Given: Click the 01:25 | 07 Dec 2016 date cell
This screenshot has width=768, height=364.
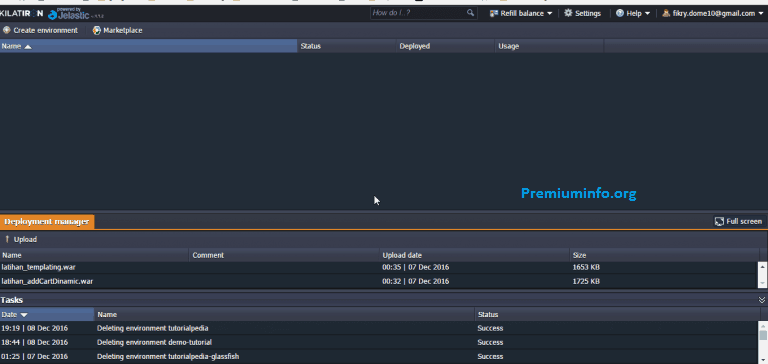Looking at the screenshot, I should coord(35,356).
